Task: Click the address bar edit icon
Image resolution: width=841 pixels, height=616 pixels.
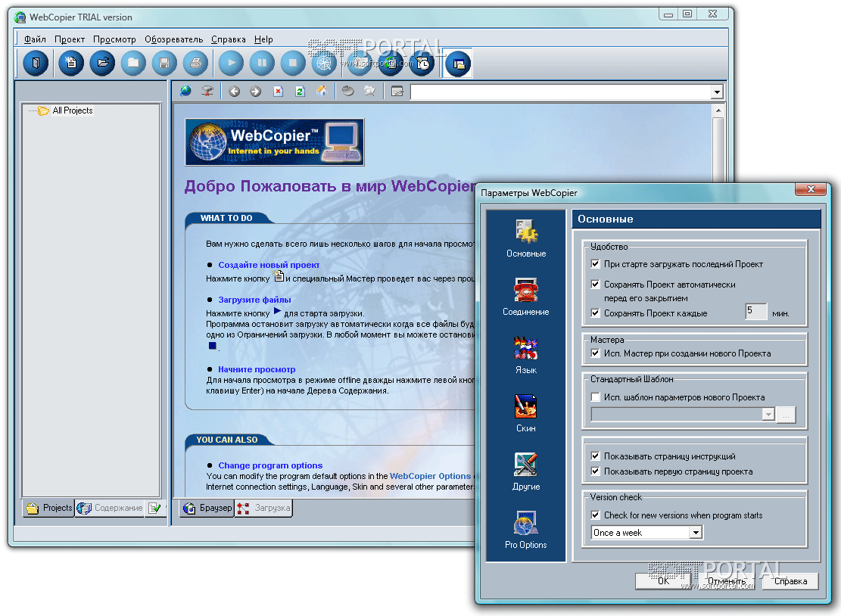Action: tap(397, 92)
